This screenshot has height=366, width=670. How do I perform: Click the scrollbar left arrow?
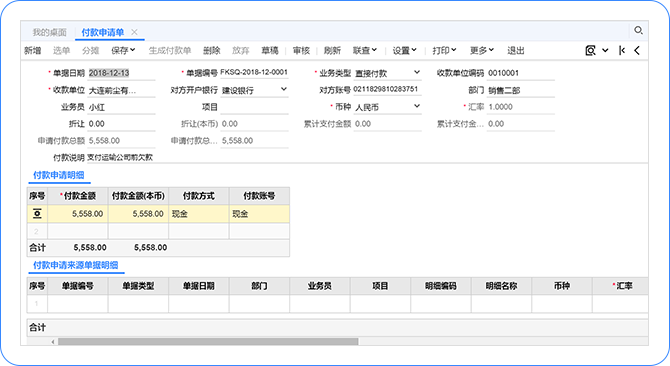pos(53,342)
